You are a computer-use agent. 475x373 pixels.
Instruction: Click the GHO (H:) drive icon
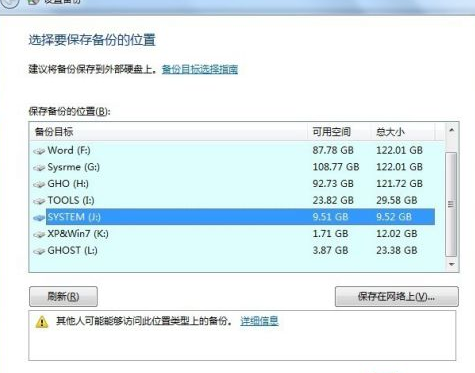click(39, 184)
